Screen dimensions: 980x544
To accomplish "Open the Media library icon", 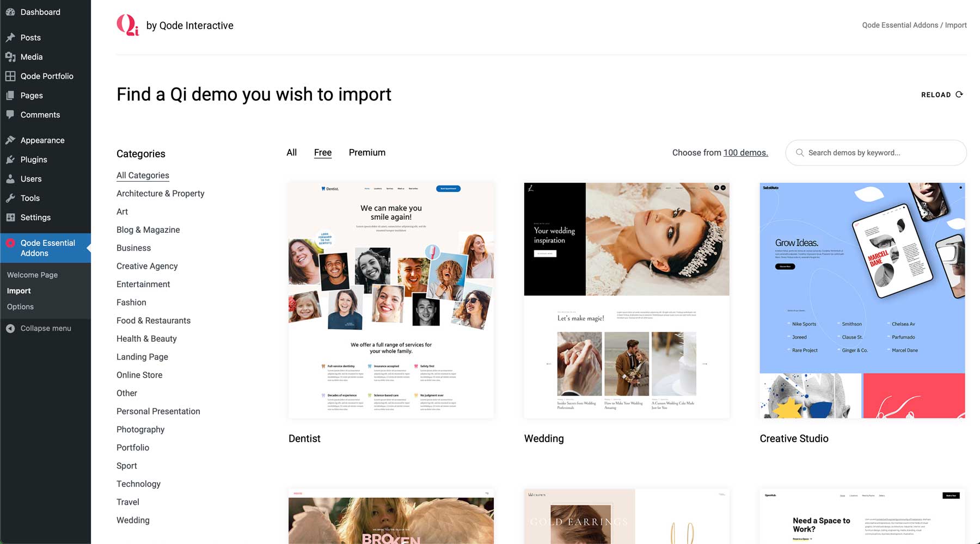I will (x=10, y=57).
